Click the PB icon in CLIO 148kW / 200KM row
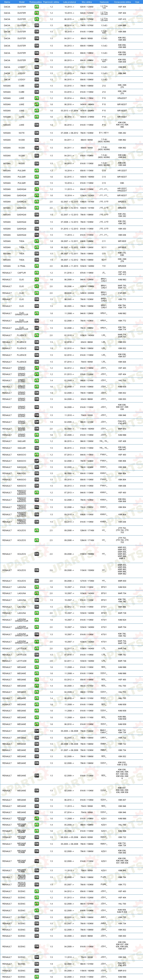 [37, 293]
